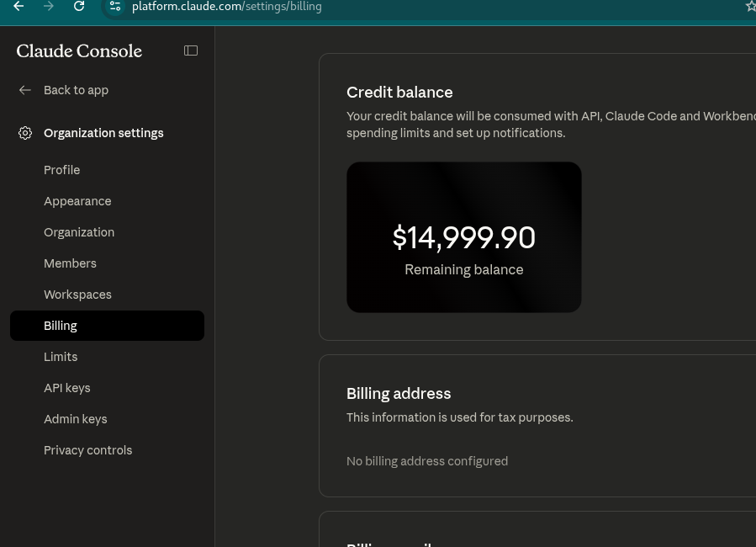
Task: Go Back to app
Action: click(76, 90)
